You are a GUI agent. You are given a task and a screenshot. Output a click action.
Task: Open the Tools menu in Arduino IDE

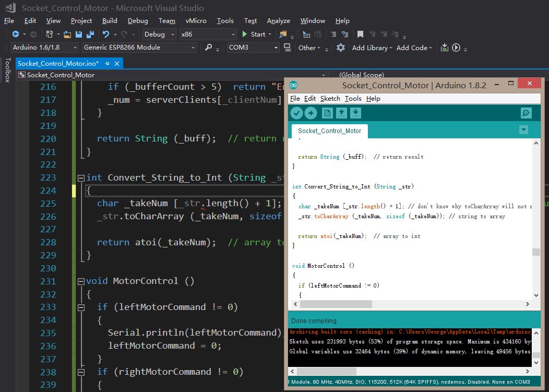(353, 99)
